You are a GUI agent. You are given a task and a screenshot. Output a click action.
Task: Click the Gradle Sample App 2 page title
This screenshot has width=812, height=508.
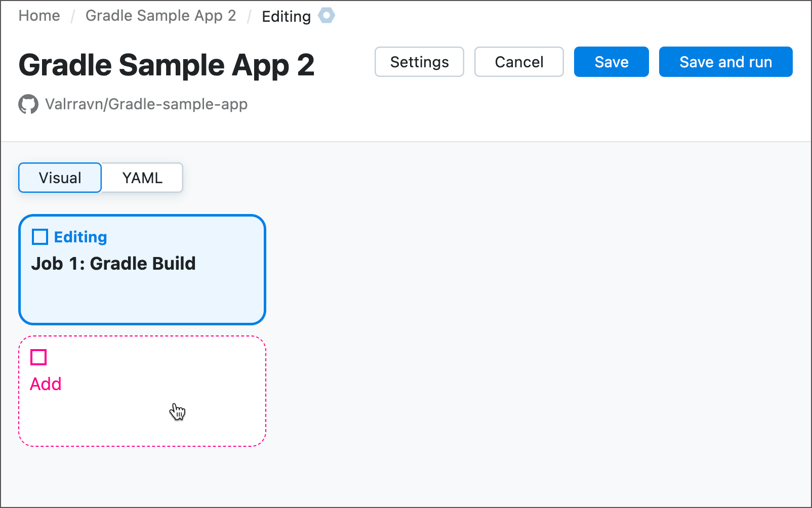tap(167, 65)
